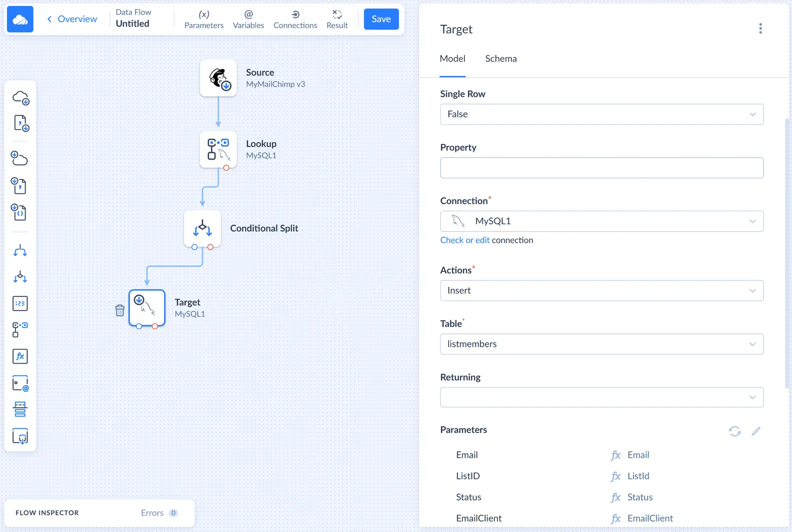Screen dimensions: 792x532
Task: Expand the Returning dropdown
Action: coord(602,398)
